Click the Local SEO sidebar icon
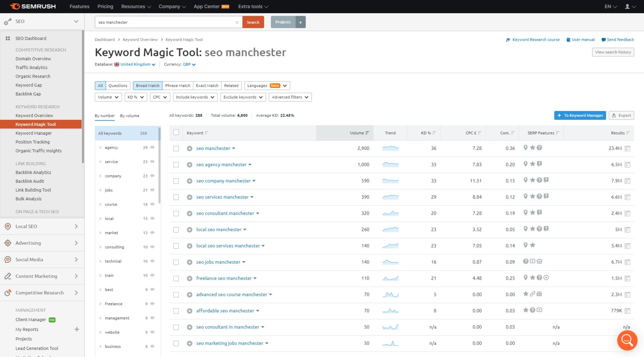 [x=8, y=226]
